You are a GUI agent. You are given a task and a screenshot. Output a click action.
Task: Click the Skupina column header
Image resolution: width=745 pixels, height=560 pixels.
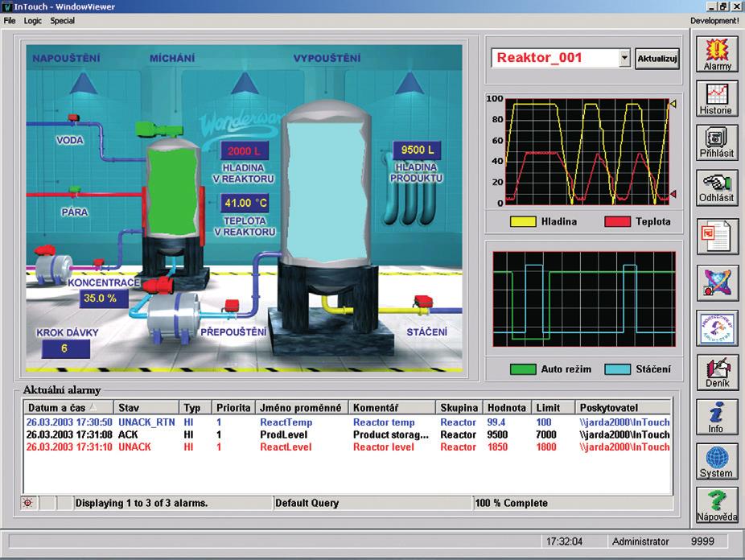point(459,408)
